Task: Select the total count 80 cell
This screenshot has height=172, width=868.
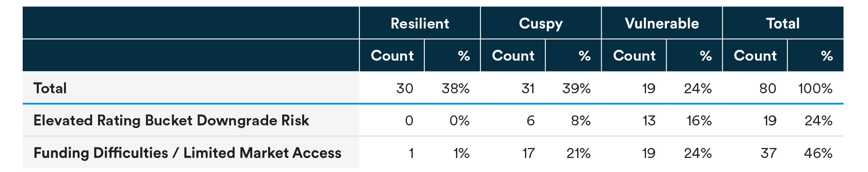Action: (x=768, y=88)
